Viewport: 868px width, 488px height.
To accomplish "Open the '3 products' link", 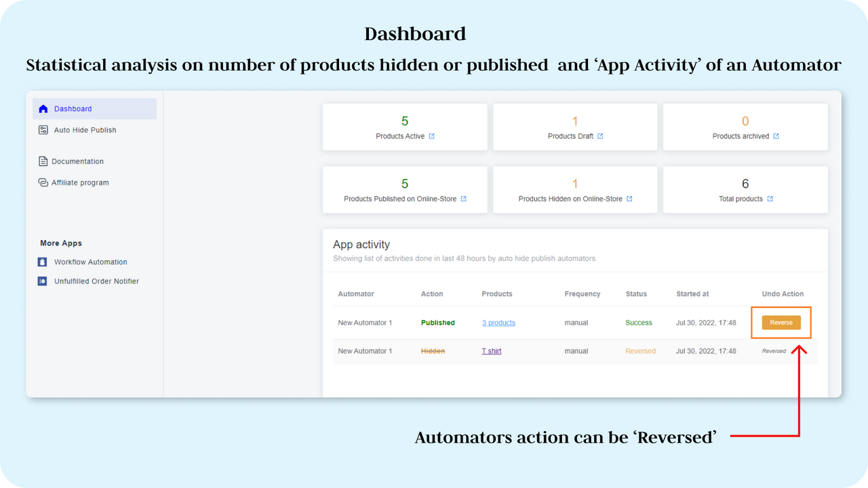I will [498, 323].
